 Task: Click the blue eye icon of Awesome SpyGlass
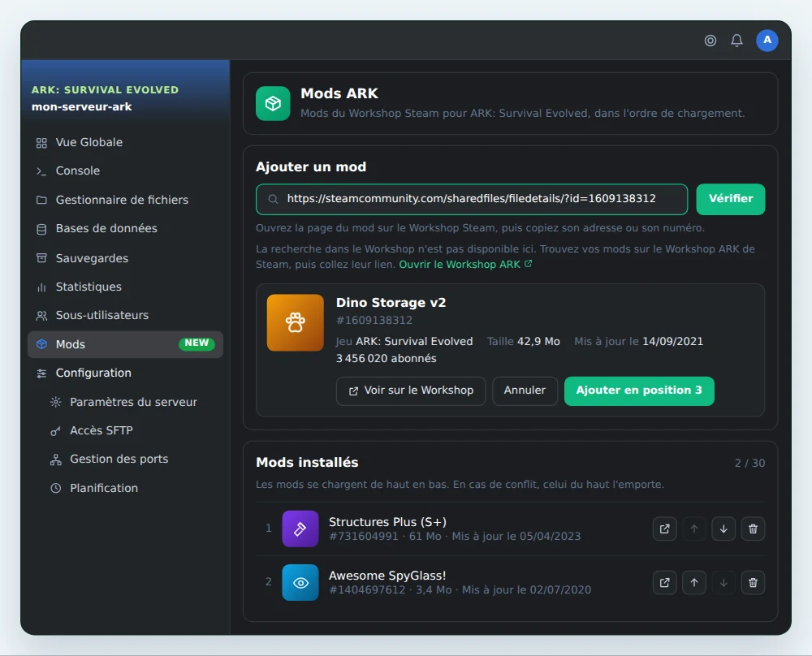[300, 582]
